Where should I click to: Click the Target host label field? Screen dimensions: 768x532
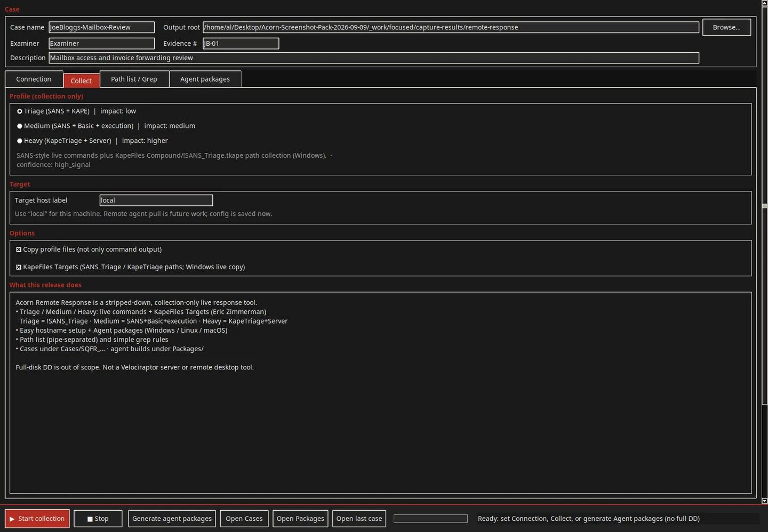pos(156,200)
